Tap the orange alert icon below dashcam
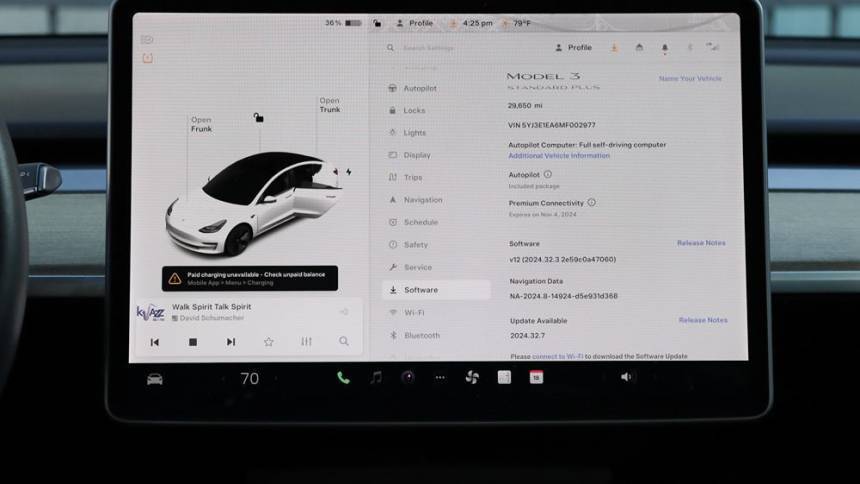Screen dimensions: 860x484 tap(148, 58)
